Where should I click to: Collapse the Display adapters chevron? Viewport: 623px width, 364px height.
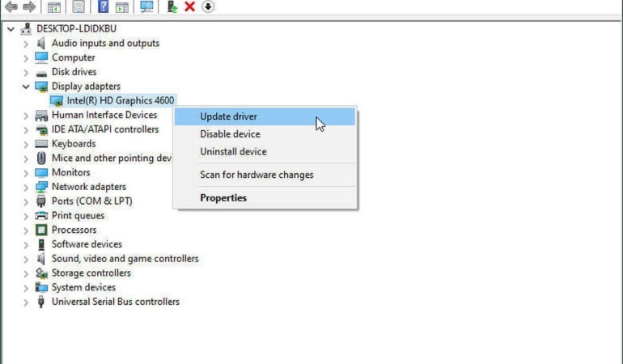coord(26,87)
